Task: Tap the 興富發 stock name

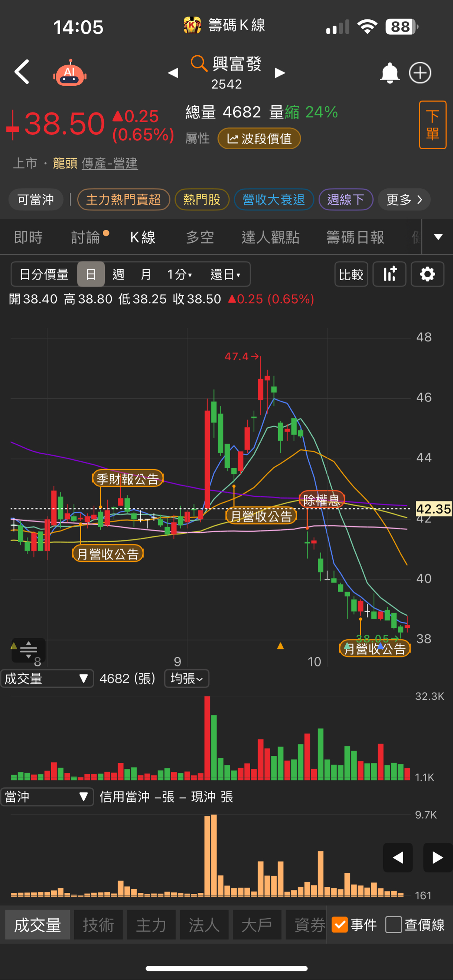Action: click(237, 63)
